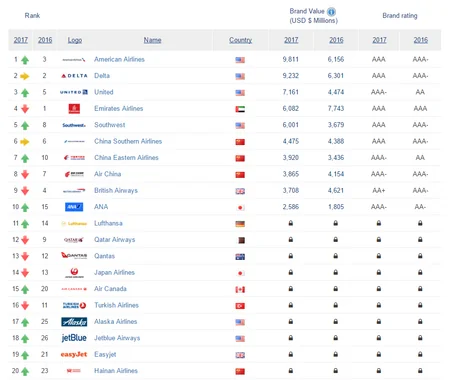Open the Emirates Airlines name link
Image resolution: width=450 pixels, height=380 pixels.
118,108
